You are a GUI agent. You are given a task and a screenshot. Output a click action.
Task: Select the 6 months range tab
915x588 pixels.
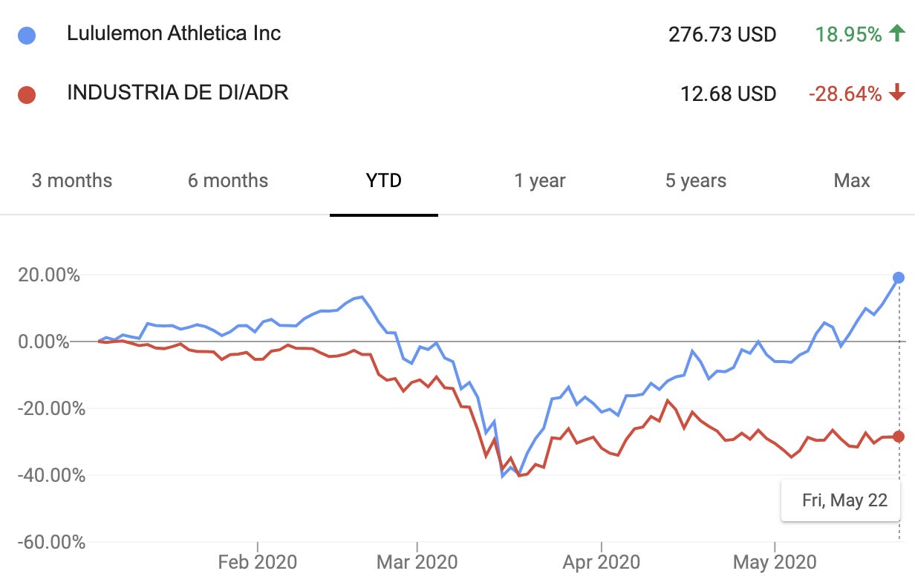coord(228,180)
